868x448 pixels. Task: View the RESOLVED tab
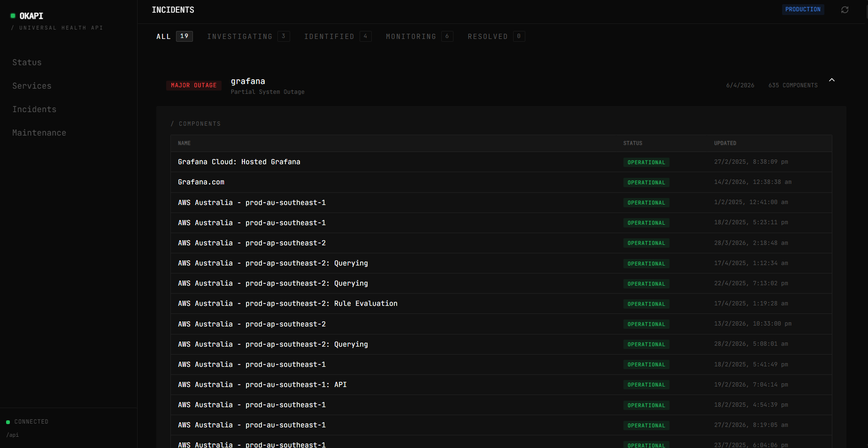pyautogui.click(x=496, y=37)
